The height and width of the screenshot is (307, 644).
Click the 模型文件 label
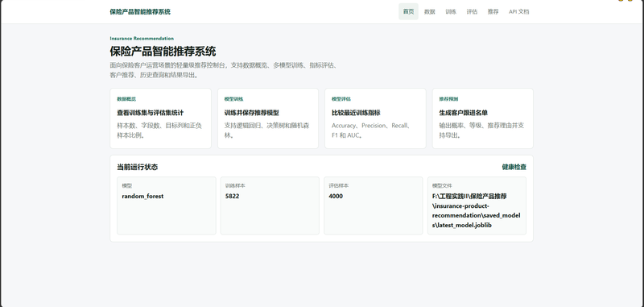click(x=442, y=186)
